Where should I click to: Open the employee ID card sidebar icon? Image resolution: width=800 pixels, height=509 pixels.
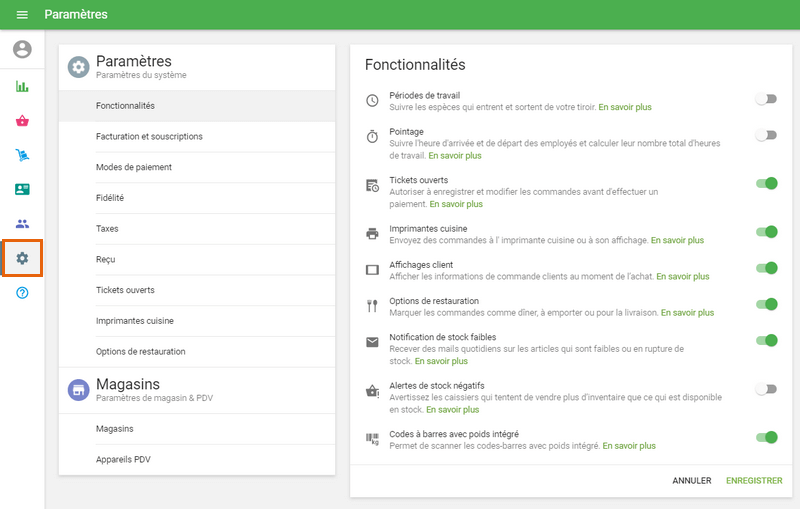point(22,189)
